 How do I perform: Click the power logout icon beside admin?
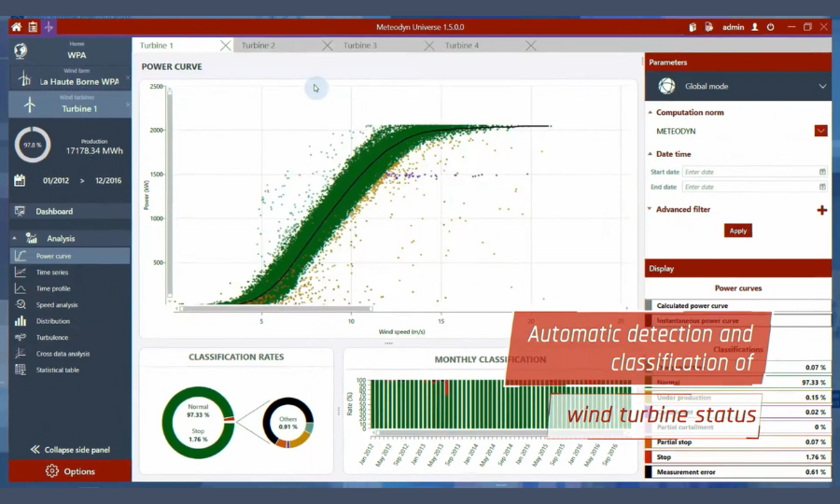coord(770,27)
